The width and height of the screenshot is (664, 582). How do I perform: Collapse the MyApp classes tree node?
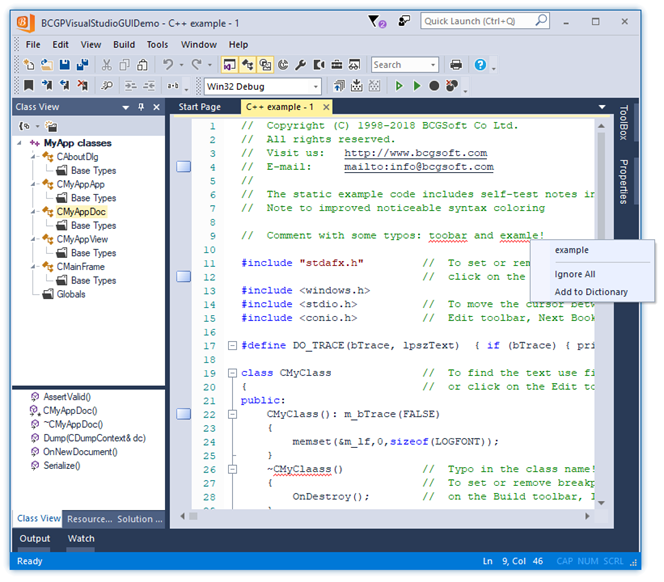tap(19, 143)
